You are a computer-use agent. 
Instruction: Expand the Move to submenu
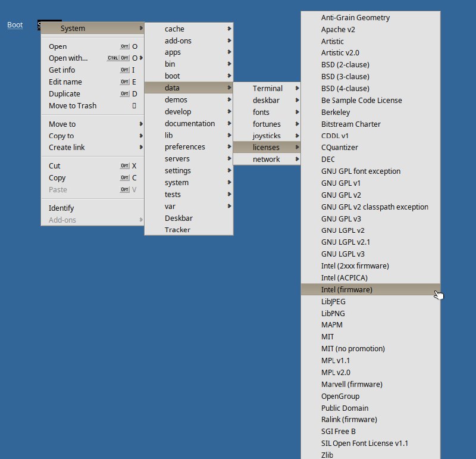62,124
